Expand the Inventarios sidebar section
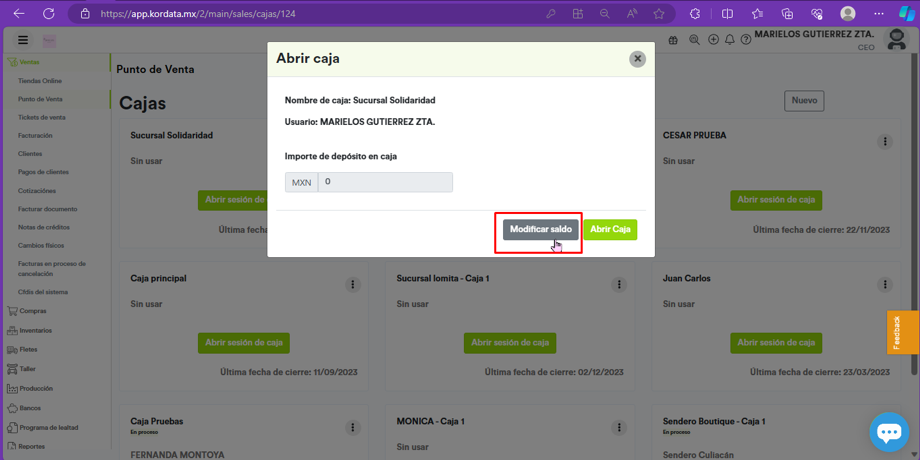 point(35,330)
